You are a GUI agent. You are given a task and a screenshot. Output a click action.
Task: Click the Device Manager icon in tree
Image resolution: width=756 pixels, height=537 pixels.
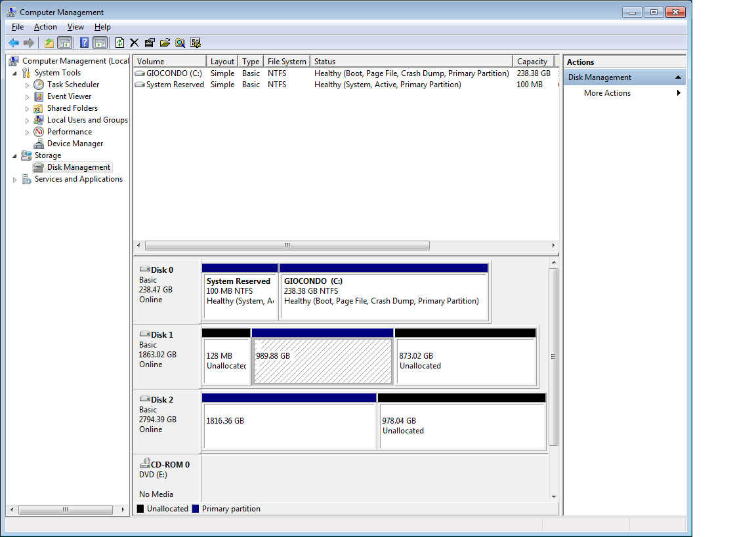(x=39, y=144)
